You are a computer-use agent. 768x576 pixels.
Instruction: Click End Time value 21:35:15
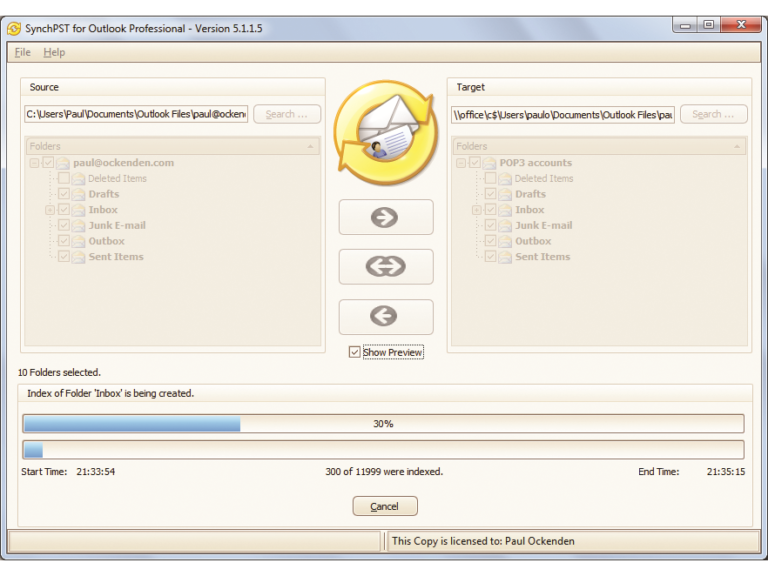pyautogui.click(x=726, y=472)
